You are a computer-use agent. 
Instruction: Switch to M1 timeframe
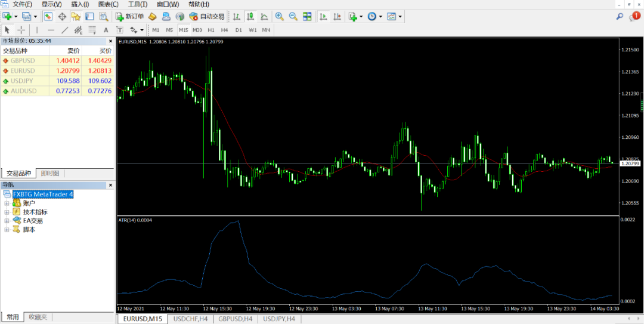click(156, 30)
